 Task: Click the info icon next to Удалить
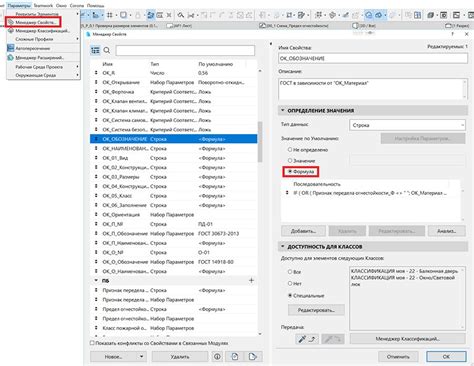(x=217, y=357)
